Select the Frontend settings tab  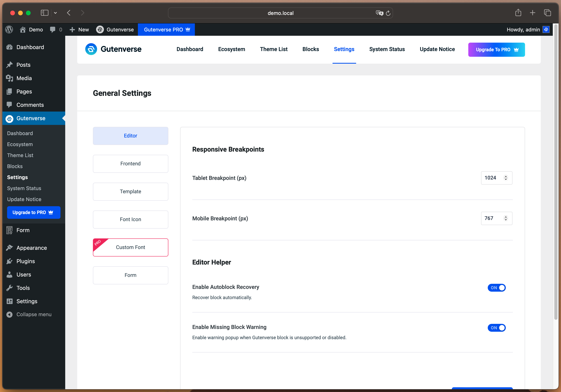[130, 164]
